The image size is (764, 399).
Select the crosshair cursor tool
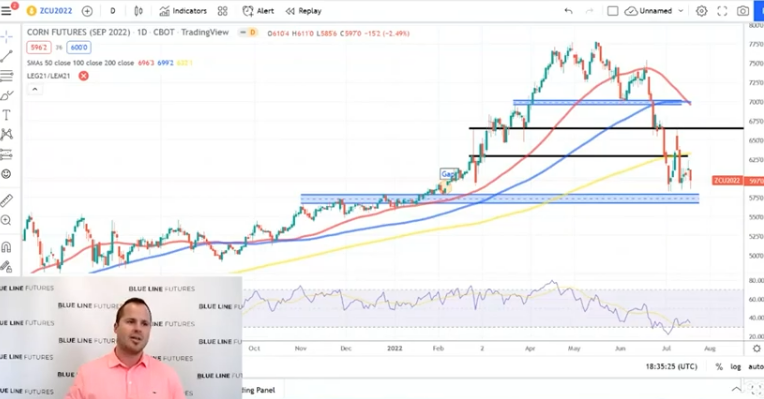[x=6, y=37]
